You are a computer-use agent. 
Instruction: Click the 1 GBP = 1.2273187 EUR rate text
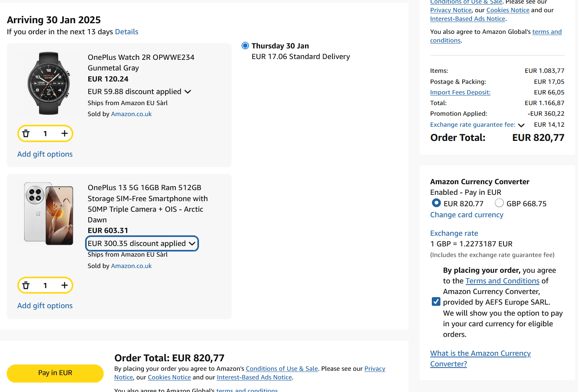tap(471, 244)
